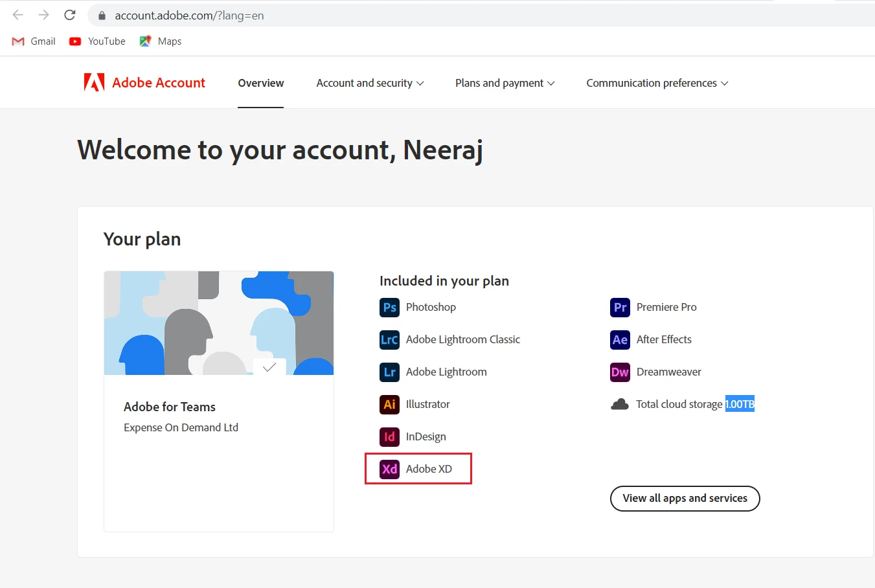Click the Photoshop text label
The width and height of the screenshot is (875, 588).
(x=431, y=307)
